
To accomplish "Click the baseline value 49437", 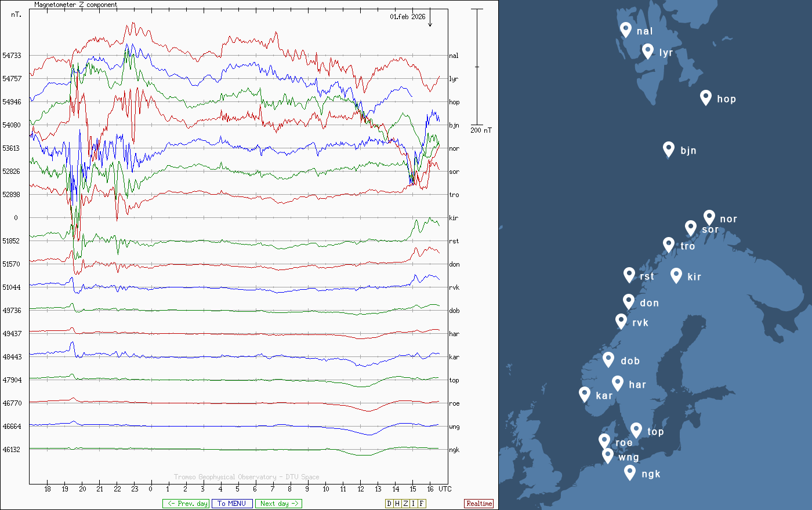I will point(12,334).
